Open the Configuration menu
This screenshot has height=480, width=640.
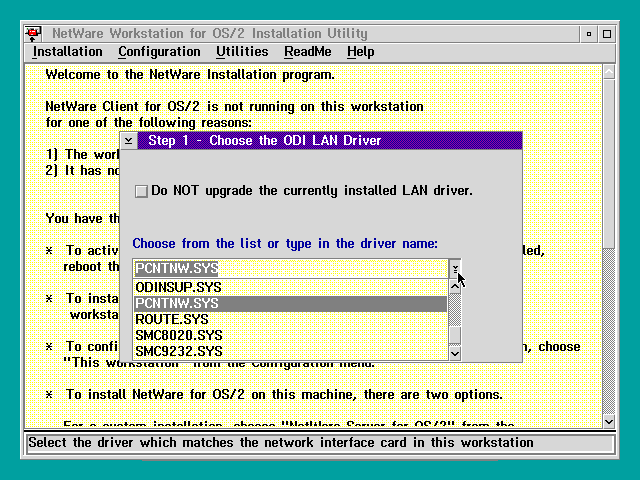[159, 52]
